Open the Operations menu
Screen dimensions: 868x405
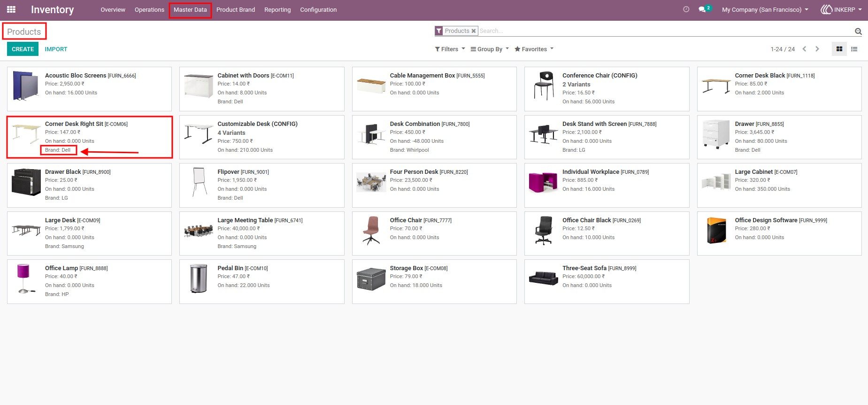pyautogui.click(x=149, y=9)
